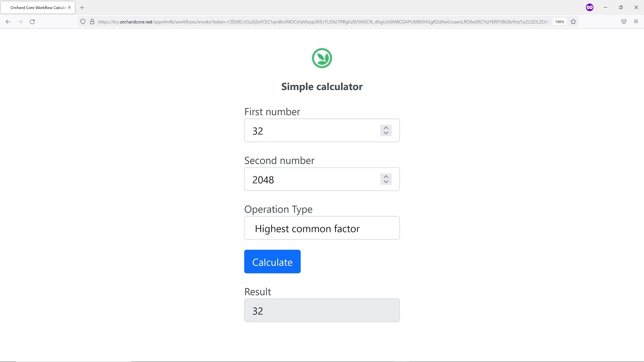Click the First number input field
Image resolution: width=644 pixels, height=362 pixels.
point(322,130)
